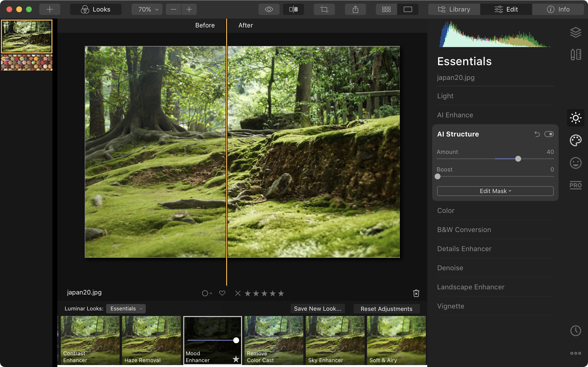Toggle the before/after preview eye icon
This screenshot has height=367, width=588.
click(269, 9)
